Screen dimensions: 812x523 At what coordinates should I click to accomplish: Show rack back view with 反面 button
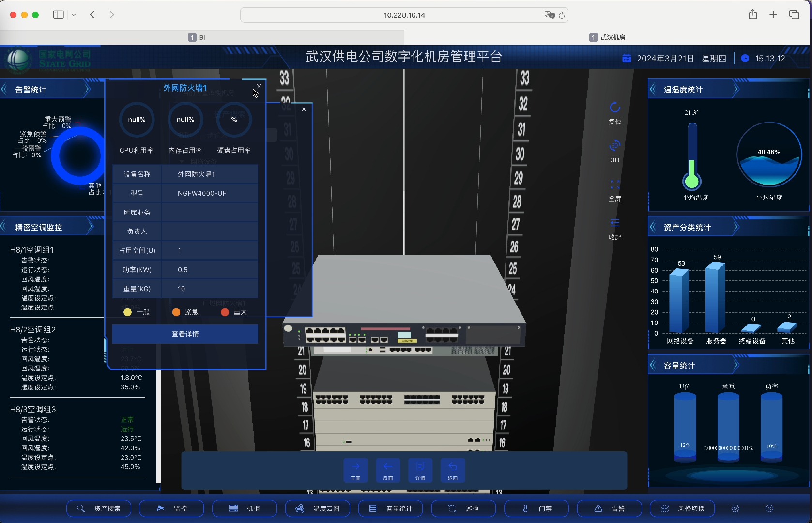click(x=388, y=470)
